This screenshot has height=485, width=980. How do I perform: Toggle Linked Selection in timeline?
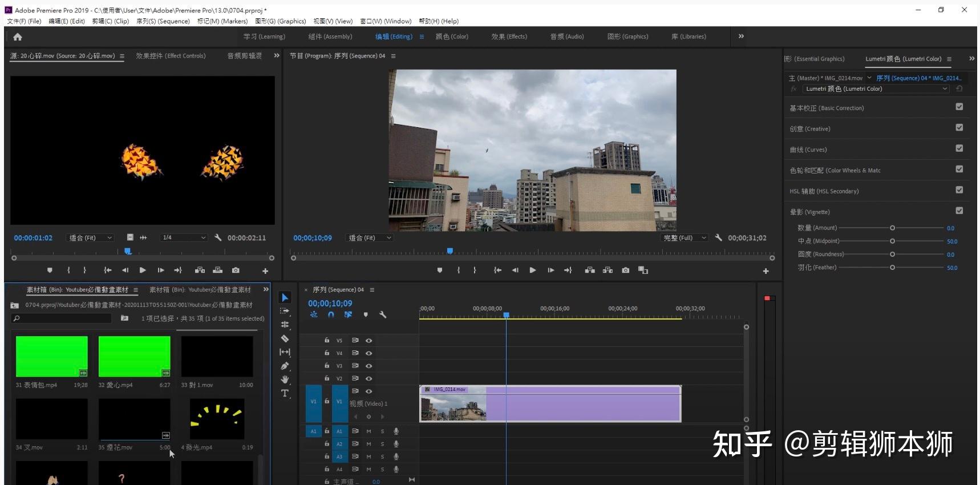(x=348, y=314)
